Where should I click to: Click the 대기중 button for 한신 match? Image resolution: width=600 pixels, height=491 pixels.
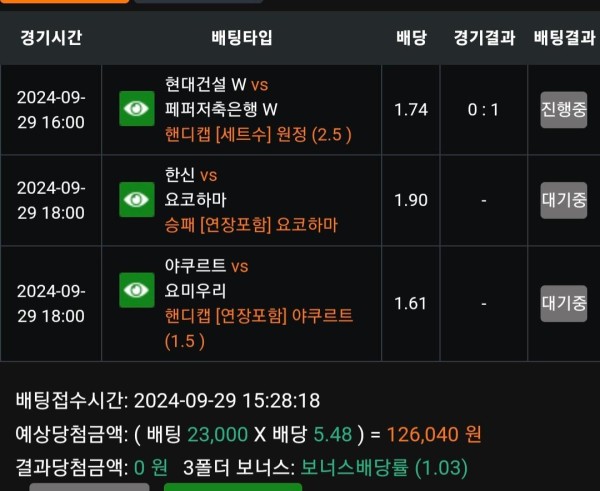pos(564,200)
